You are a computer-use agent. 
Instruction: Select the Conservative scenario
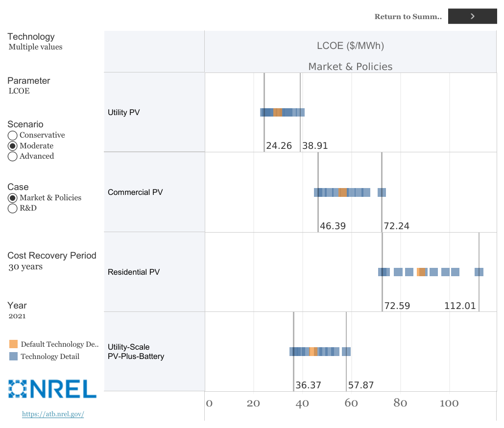(12, 135)
